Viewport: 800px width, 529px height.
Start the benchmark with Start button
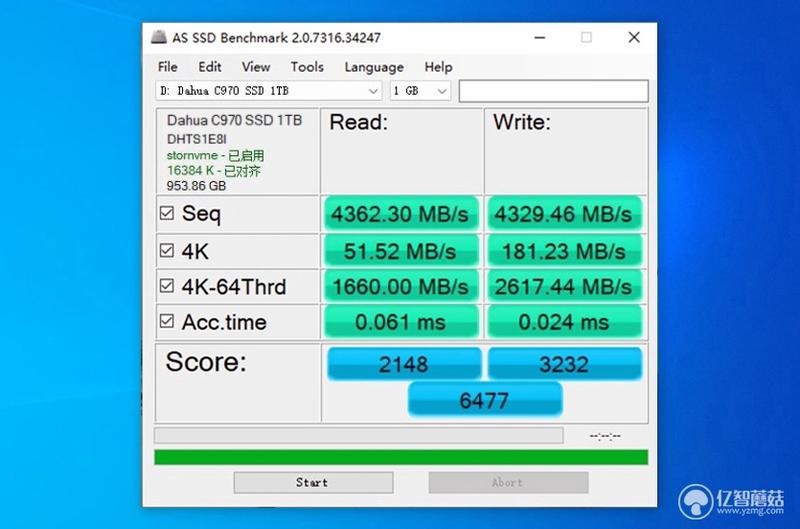pos(313,482)
